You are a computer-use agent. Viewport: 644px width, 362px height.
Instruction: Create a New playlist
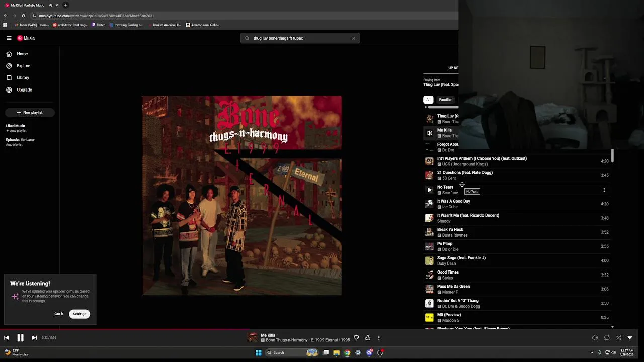pos(30,113)
